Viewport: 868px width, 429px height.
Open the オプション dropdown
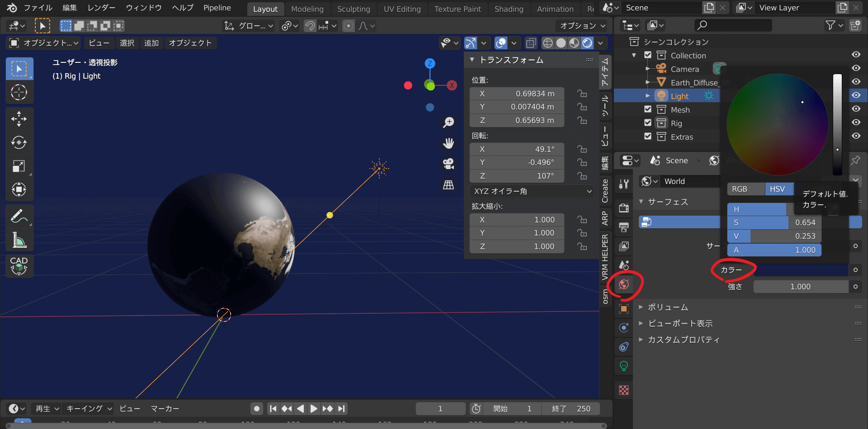pos(582,26)
